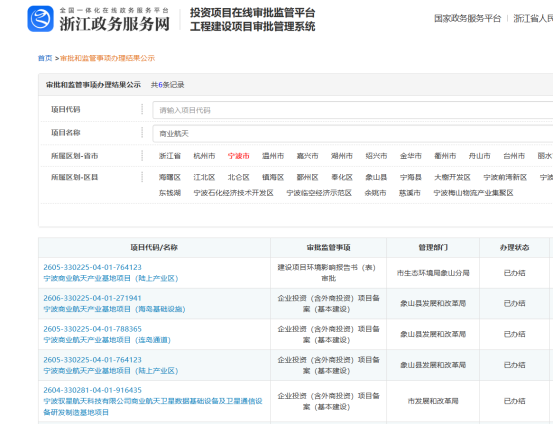
Task: Choose 台州市 in the city filter
Action: pyautogui.click(x=514, y=156)
